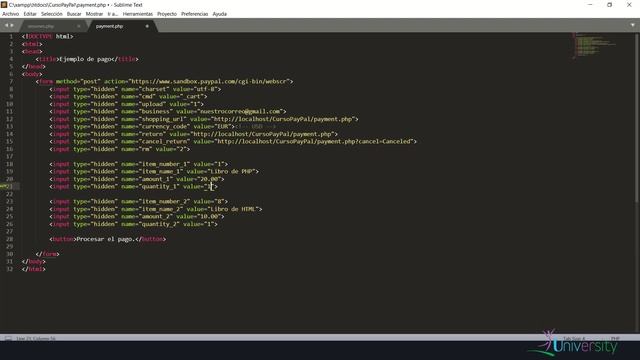Click the DOCTYPE declaration on line 1

(x=48, y=37)
